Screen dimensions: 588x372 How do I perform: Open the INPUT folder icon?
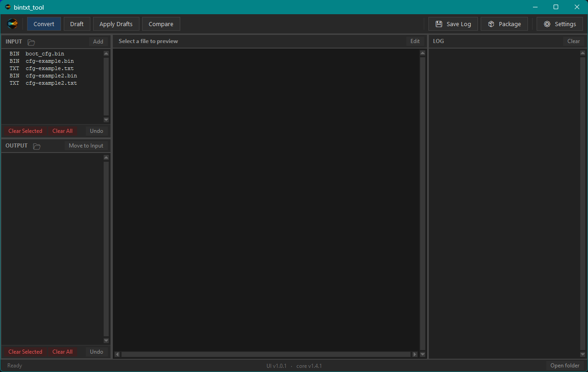coord(31,42)
